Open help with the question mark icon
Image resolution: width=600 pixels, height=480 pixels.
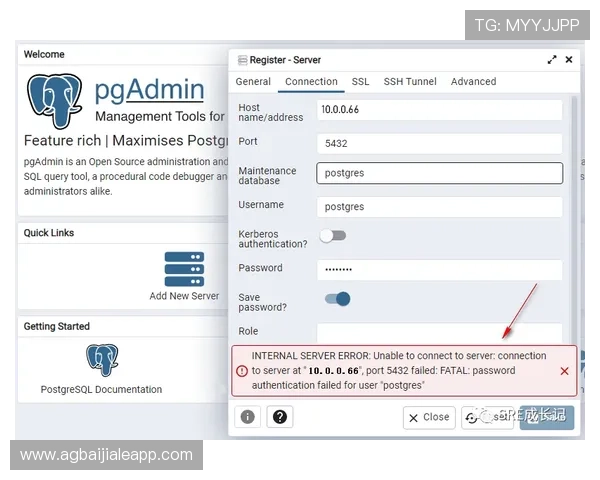280,417
